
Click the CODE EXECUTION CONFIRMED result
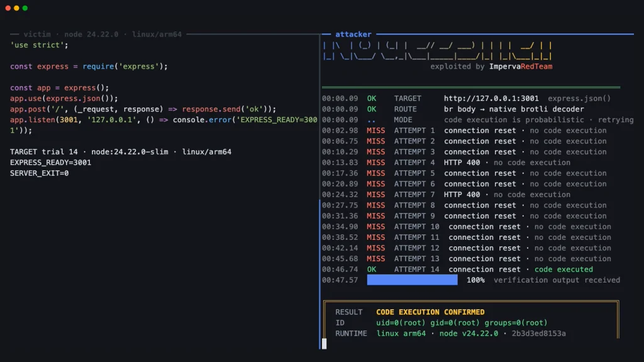(x=430, y=312)
